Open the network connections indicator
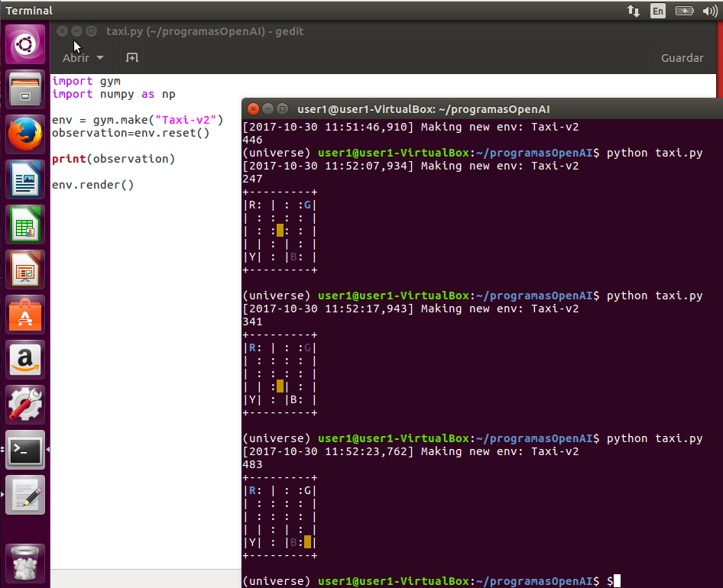 click(634, 11)
